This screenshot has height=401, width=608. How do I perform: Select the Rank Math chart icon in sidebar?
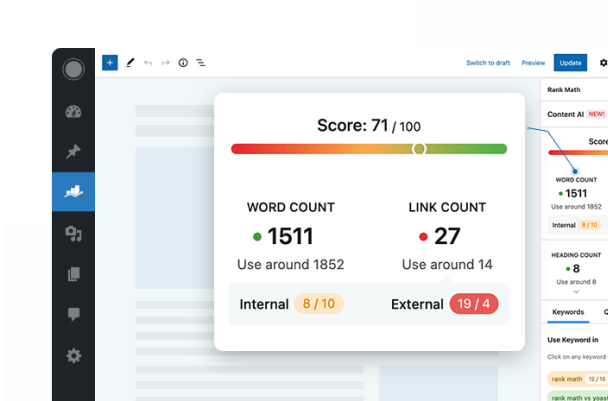click(x=73, y=192)
